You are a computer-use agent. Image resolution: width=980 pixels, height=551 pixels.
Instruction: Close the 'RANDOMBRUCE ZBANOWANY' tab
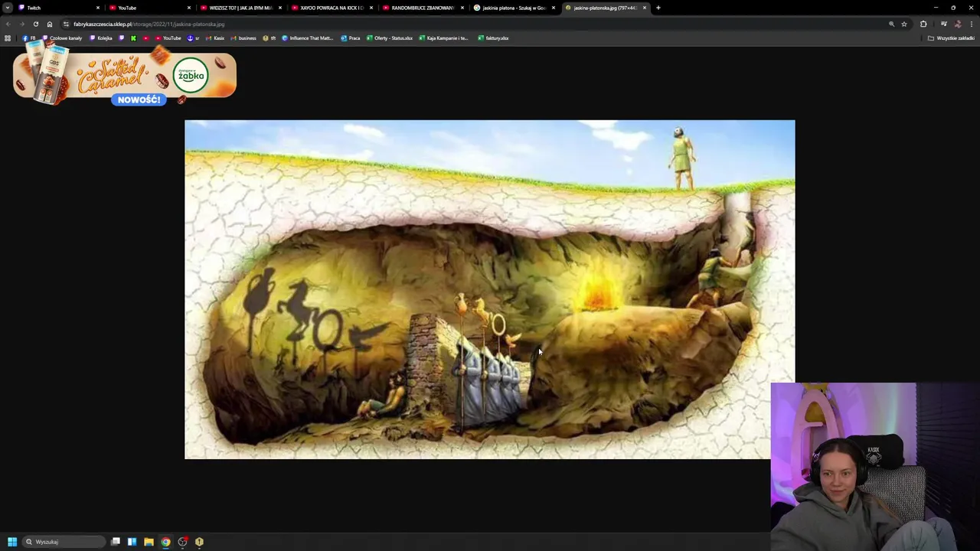(x=462, y=8)
